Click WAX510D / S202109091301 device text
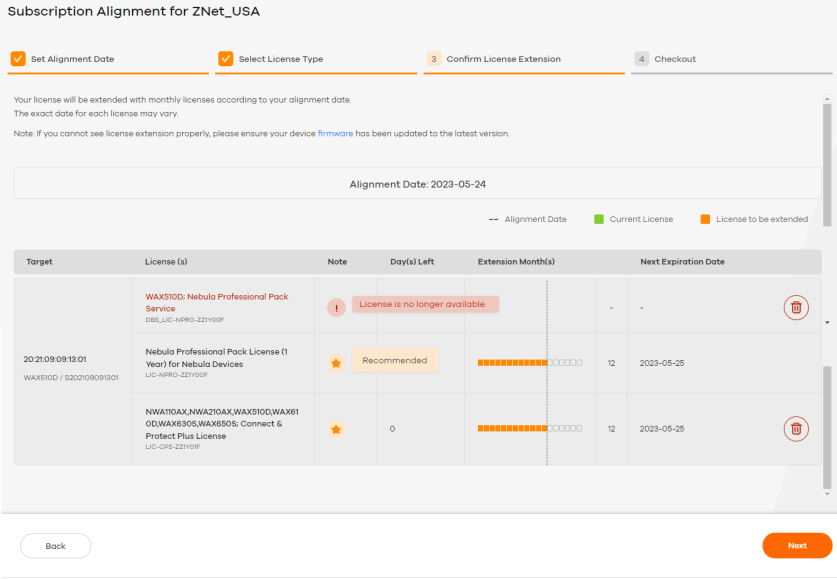This screenshot has height=579, width=837. (x=71, y=377)
